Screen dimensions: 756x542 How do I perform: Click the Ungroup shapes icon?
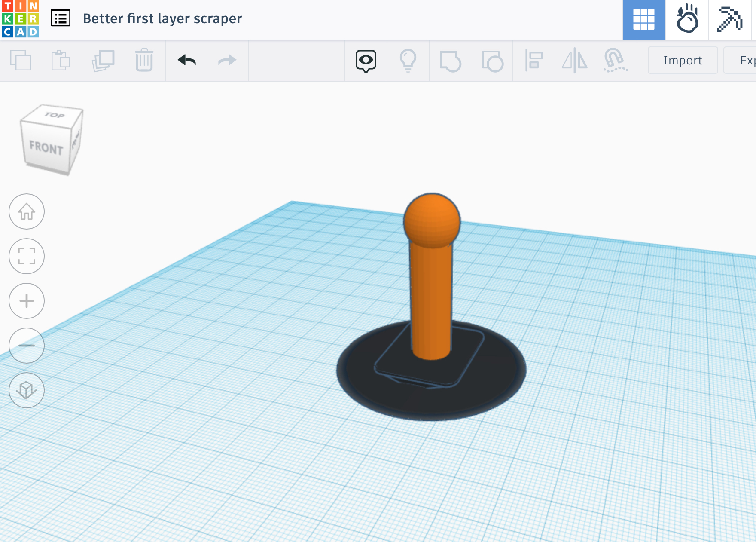pyautogui.click(x=492, y=61)
